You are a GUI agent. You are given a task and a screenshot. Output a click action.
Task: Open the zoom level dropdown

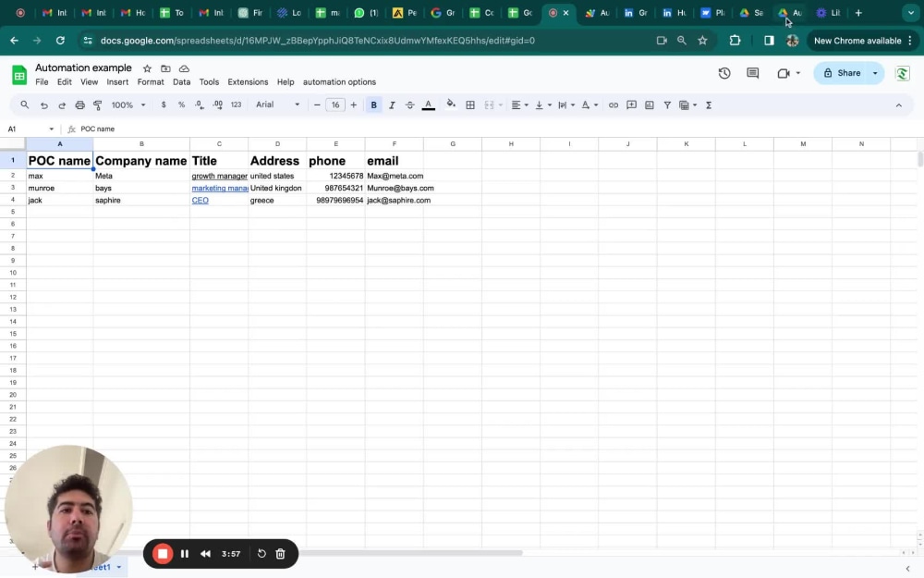(x=126, y=105)
